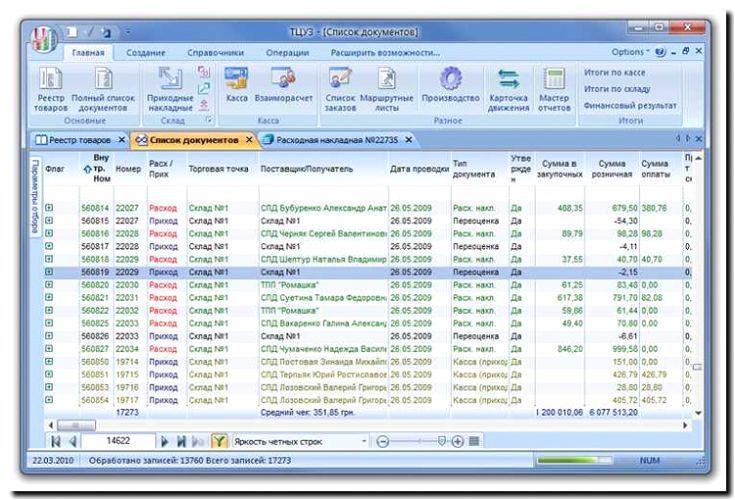Click the Маршрутные листы icon
Image resolution: width=735 pixels, height=500 pixels.
pos(385,80)
